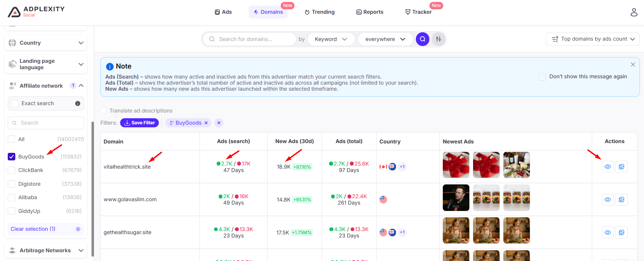Click the Search for domains input

click(249, 39)
